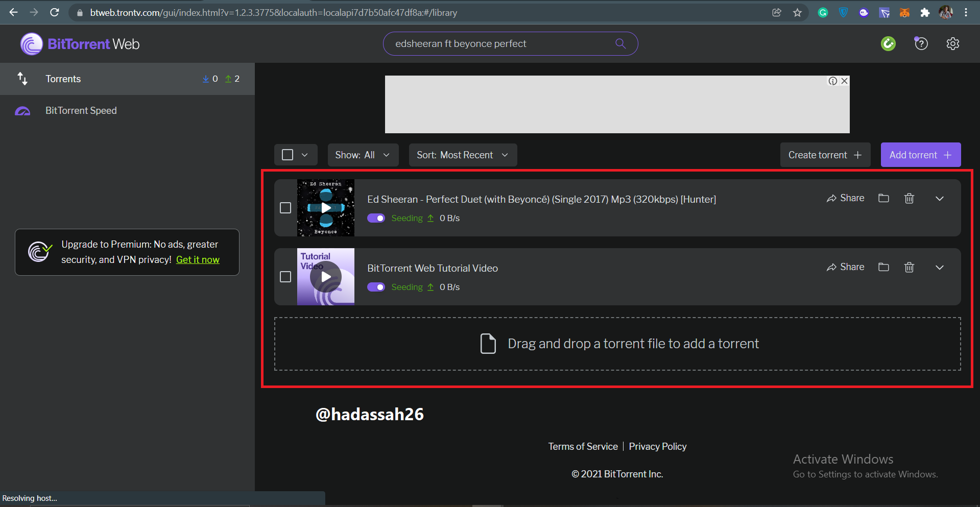The height and width of the screenshot is (507, 980).
Task: Open the Privacy Policy link
Action: [x=658, y=446]
